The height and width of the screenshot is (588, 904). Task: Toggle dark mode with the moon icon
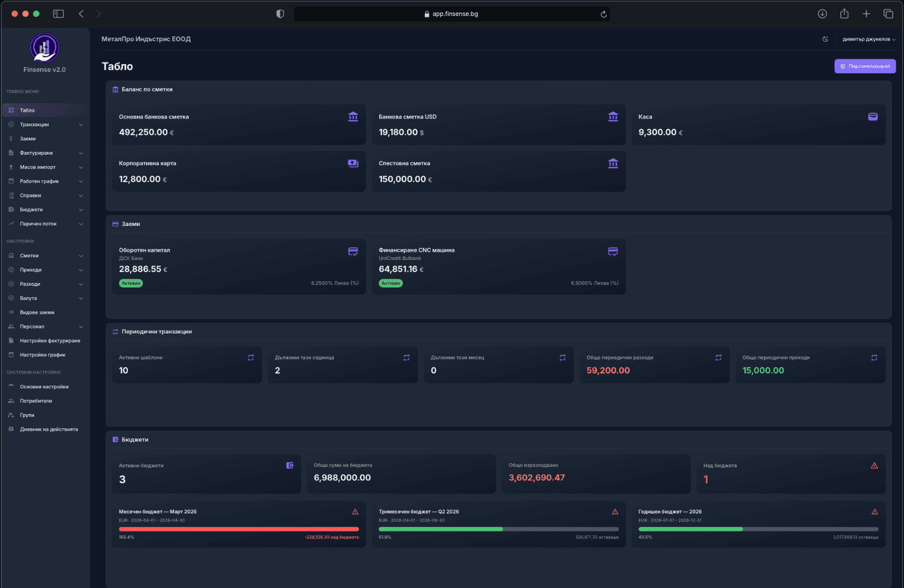pos(825,40)
